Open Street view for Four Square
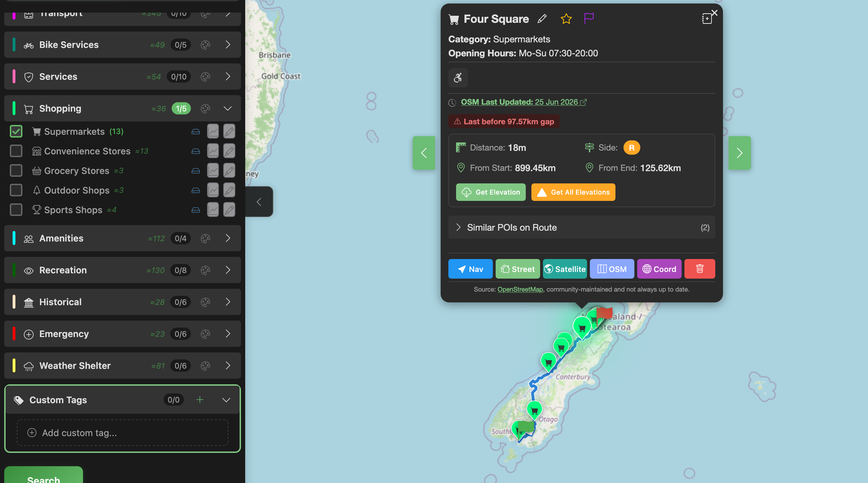The height and width of the screenshot is (483, 868). tap(518, 269)
